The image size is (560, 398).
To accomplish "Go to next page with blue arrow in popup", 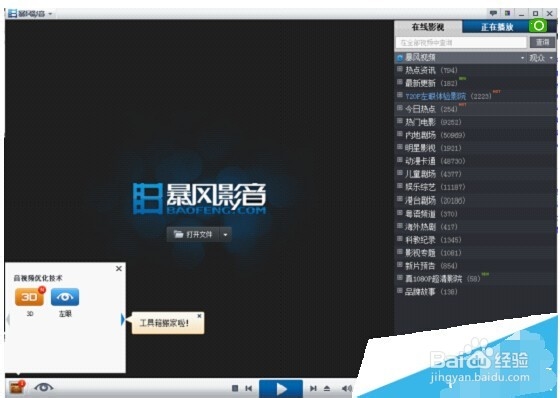I will 123,319.
